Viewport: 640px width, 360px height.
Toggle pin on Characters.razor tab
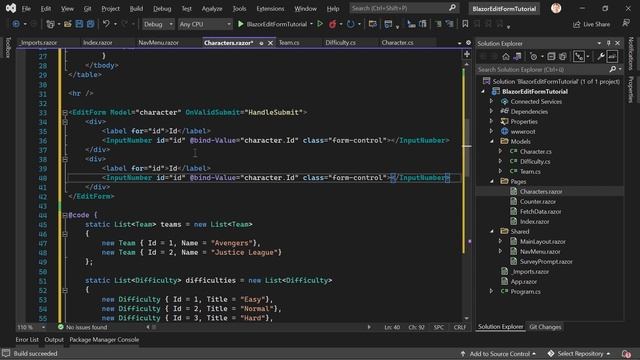[x=261, y=43]
